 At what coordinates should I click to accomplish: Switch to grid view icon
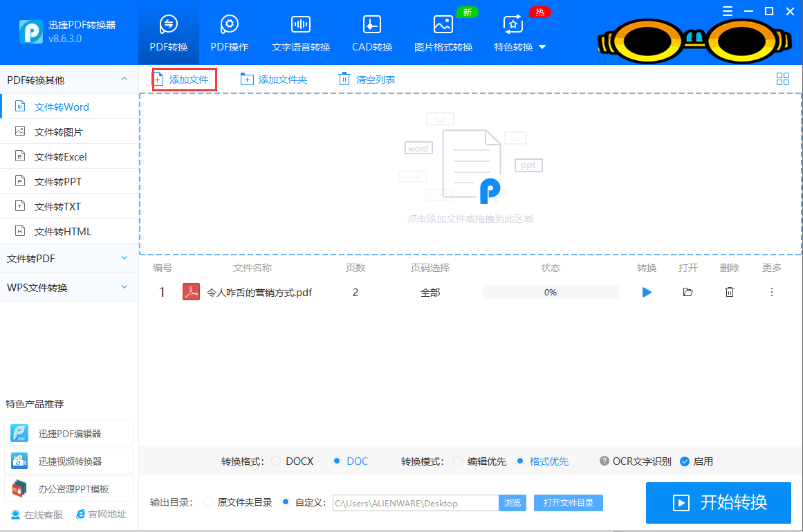pyautogui.click(x=782, y=79)
